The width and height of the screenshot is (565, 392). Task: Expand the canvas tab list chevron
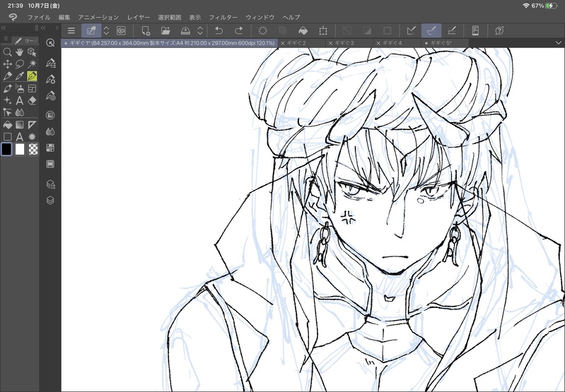[559, 43]
